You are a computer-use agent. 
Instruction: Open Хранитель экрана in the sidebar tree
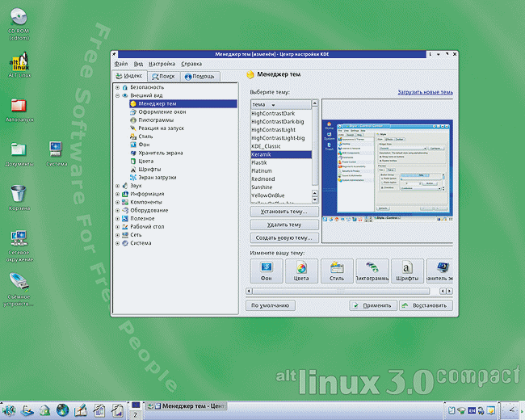162,153
